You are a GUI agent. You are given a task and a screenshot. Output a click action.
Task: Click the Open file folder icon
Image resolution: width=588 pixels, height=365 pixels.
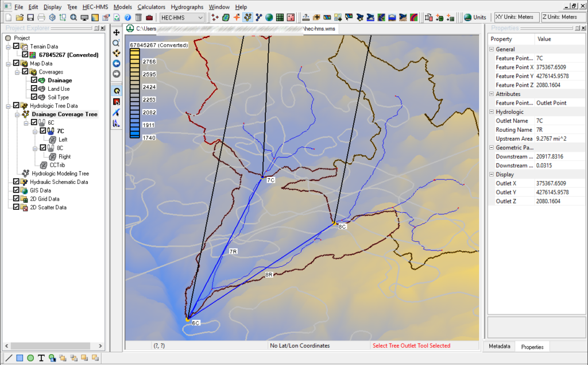coord(20,17)
